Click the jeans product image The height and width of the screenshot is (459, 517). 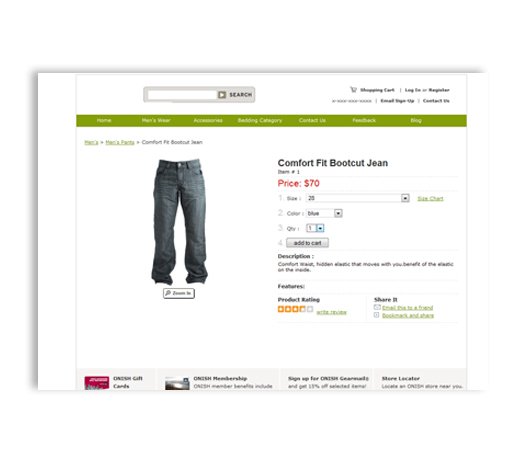click(180, 222)
